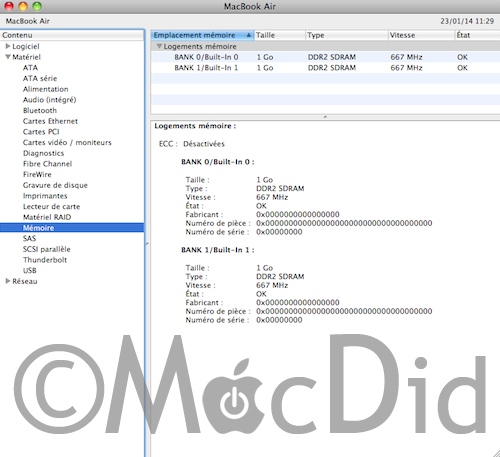500x457 pixels.
Task: Open the Thunderbolt entry
Action: [45, 260]
